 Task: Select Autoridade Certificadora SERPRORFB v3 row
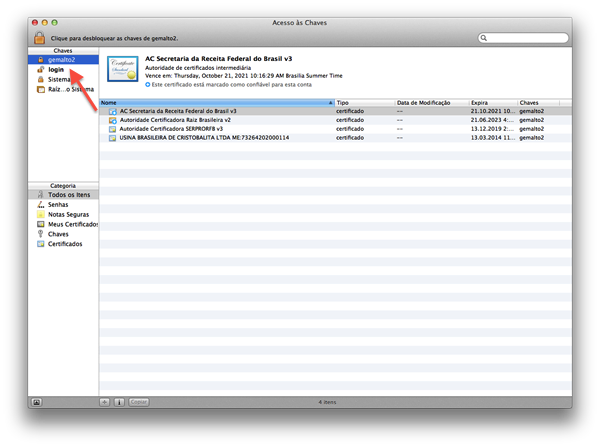point(336,129)
